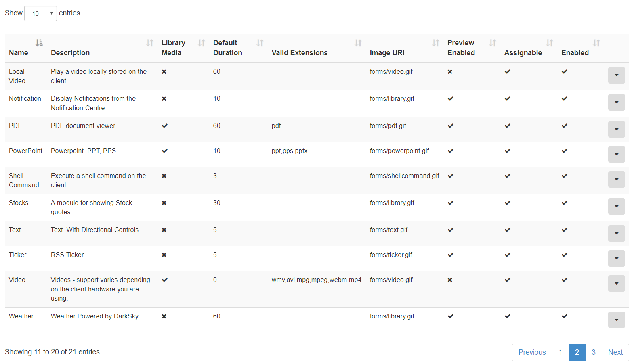Click Library Media check icon for PowerPoint
The height and width of the screenshot is (364, 634).
165,151
